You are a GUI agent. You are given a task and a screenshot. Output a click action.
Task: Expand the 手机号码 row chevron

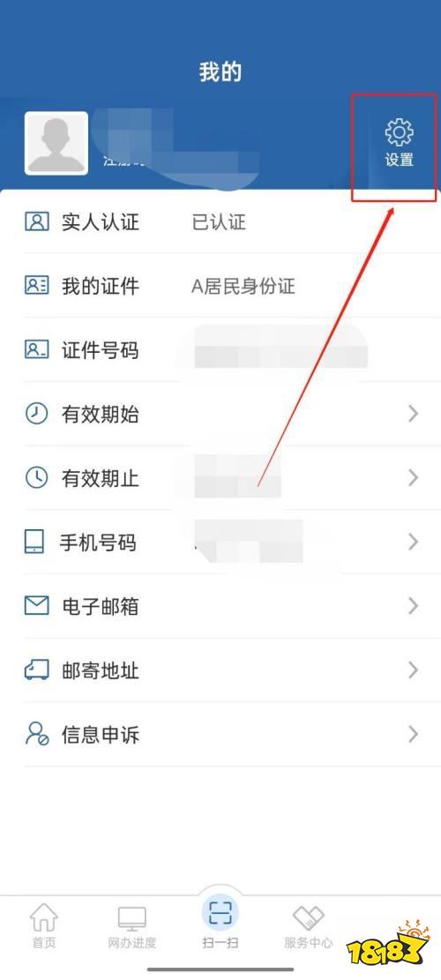413,542
